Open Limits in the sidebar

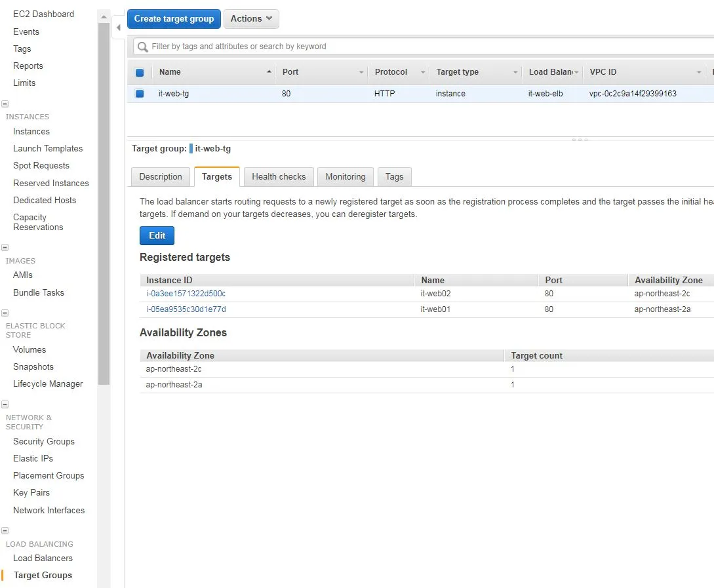pyautogui.click(x=24, y=83)
